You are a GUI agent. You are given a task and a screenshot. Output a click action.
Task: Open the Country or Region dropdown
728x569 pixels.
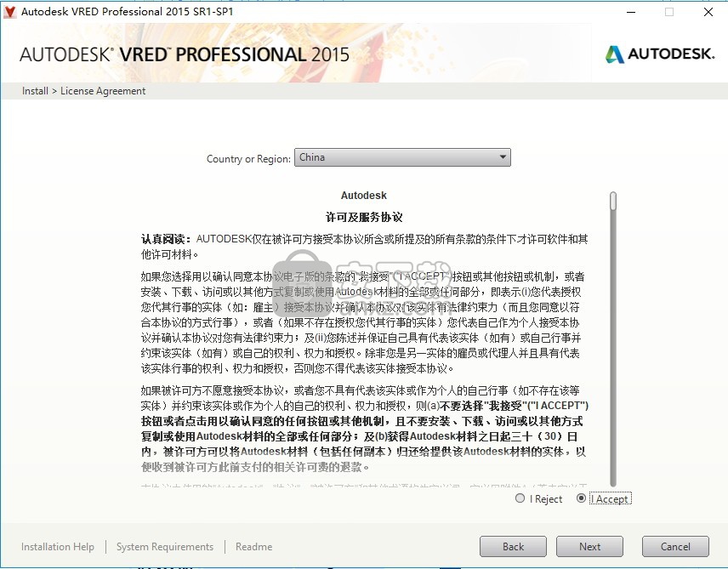[x=401, y=157]
